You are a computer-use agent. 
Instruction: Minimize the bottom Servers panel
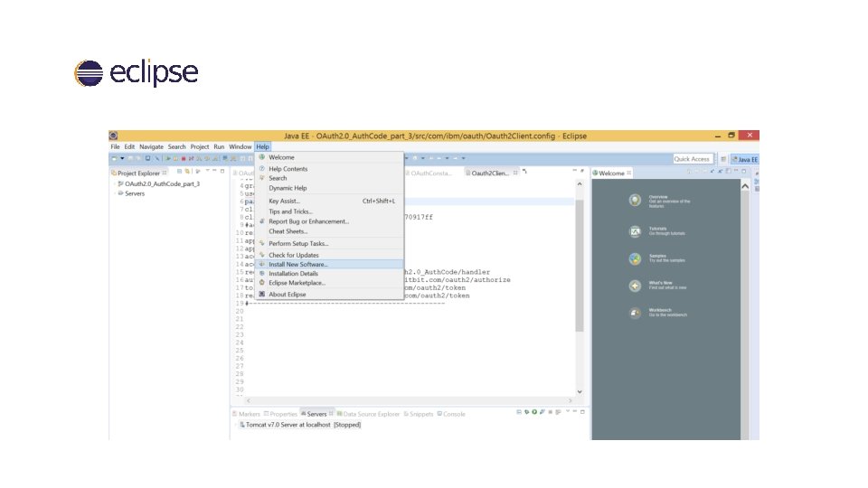point(575,412)
